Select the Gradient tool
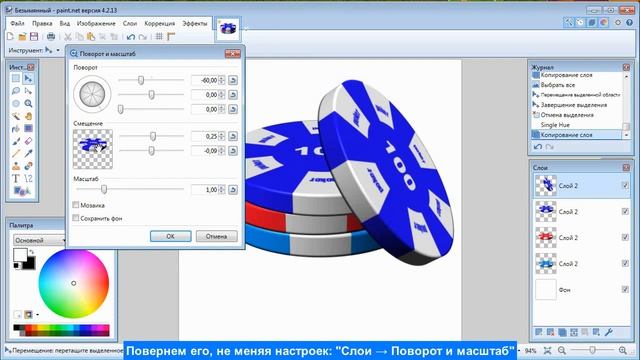 point(28,129)
